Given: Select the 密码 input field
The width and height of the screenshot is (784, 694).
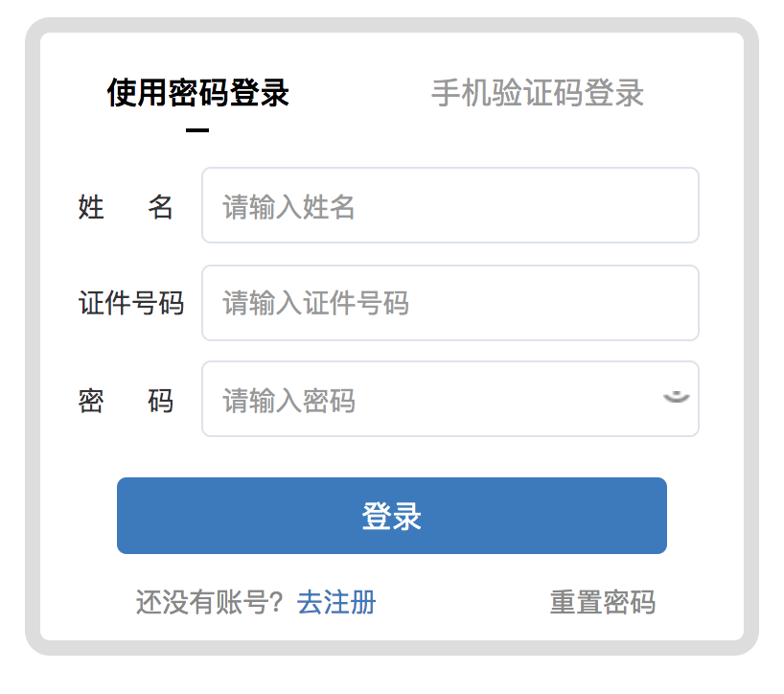Looking at the screenshot, I should pyautogui.click(x=431, y=399).
